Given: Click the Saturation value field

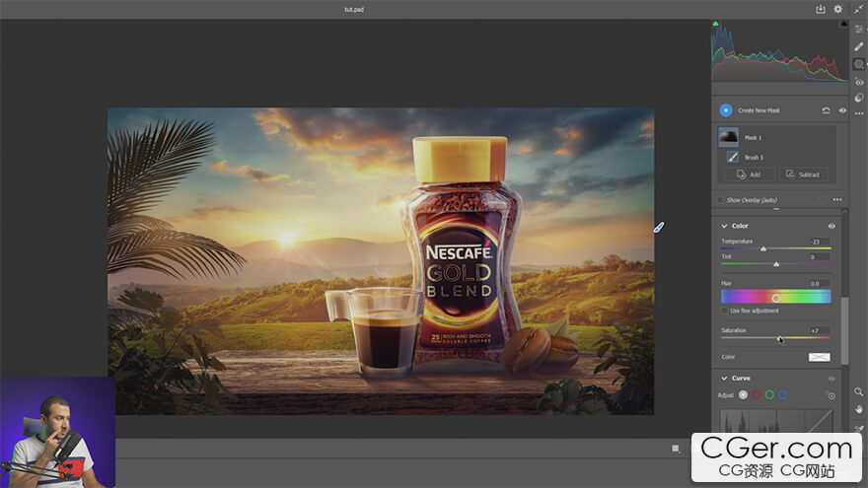Looking at the screenshot, I should tap(819, 331).
